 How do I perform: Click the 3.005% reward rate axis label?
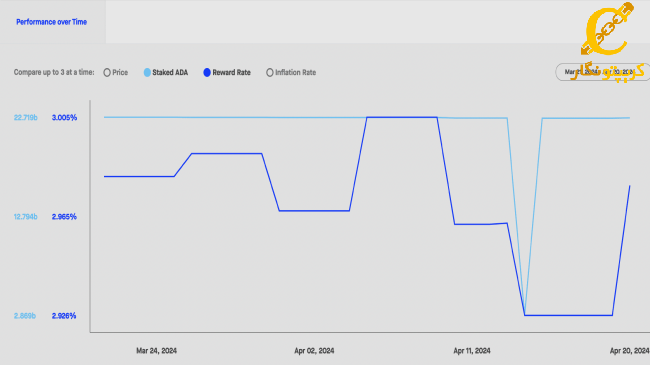click(x=64, y=118)
